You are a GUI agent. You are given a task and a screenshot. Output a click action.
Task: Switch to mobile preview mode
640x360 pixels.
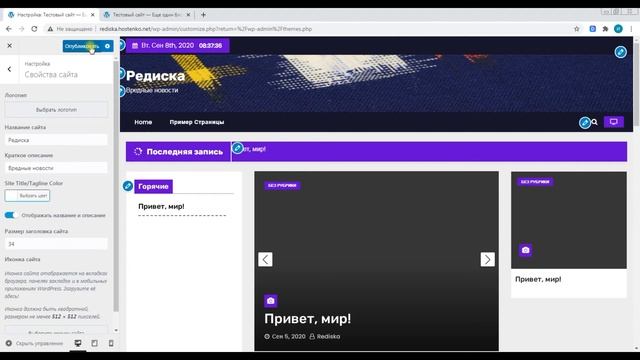(x=111, y=343)
